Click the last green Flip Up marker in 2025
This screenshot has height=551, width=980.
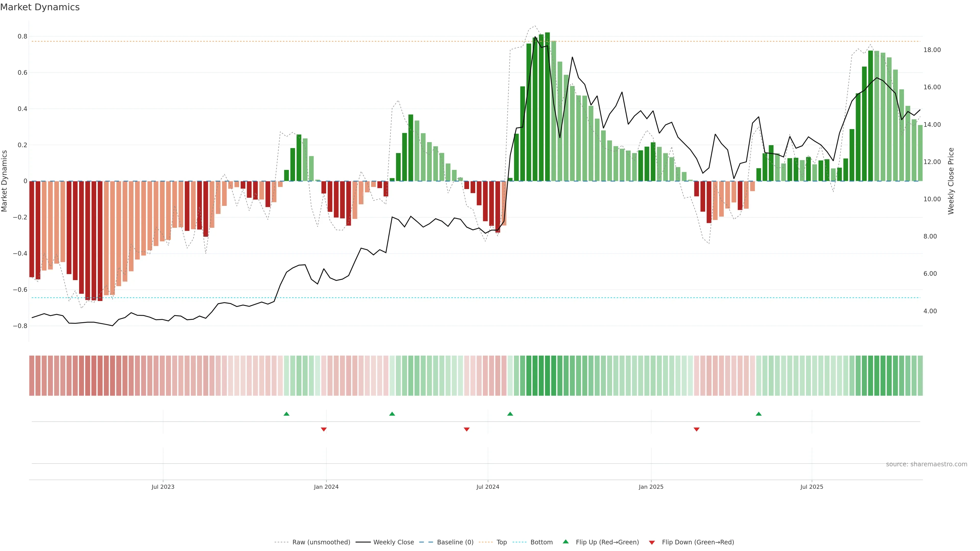click(758, 414)
